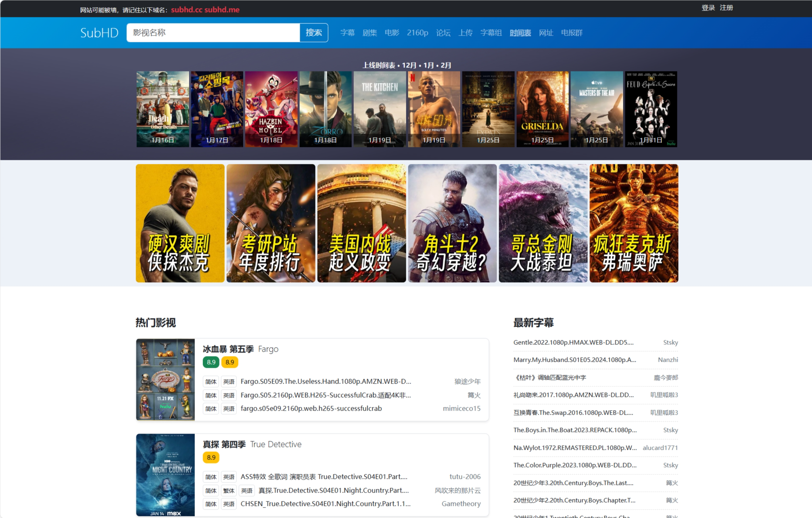Image resolution: width=812 pixels, height=518 pixels.
Task: Open The Kitchen poster
Action: 380,109
